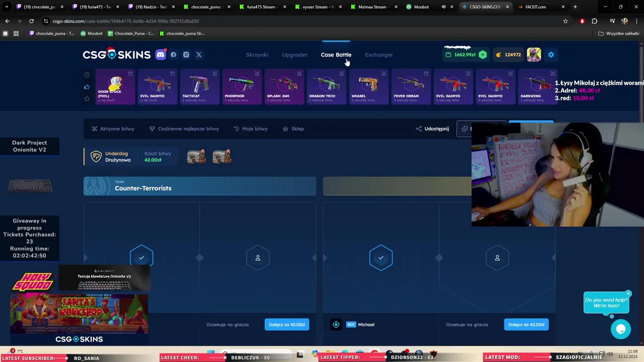Open the Discord icon next to the logo
Viewport: 644px width, 362px height.
160,55
